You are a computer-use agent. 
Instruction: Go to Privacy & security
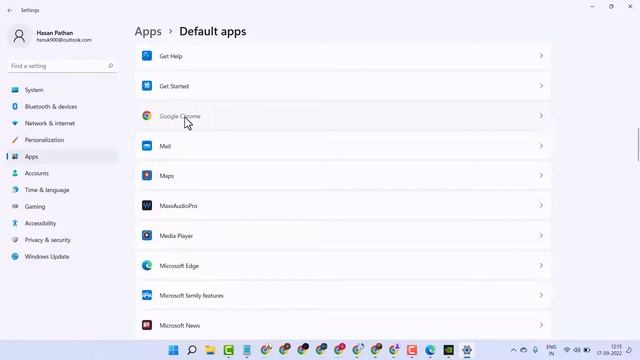pyautogui.click(x=62, y=240)
